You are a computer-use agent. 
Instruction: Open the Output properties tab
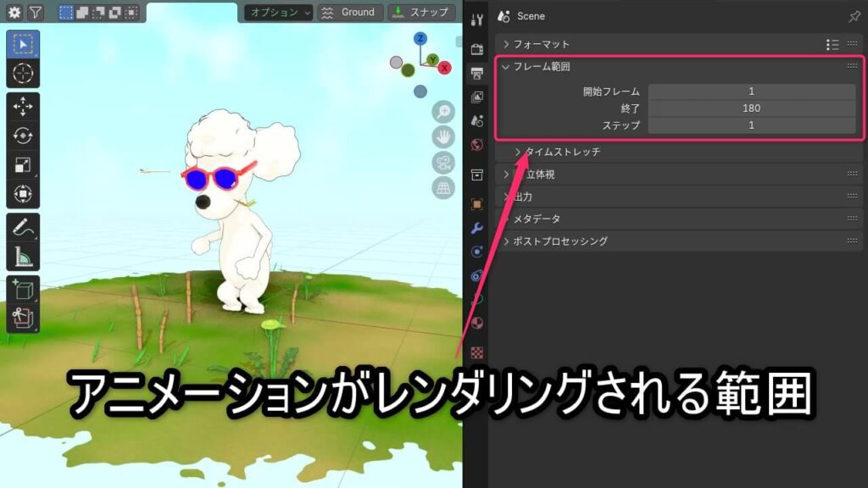(476, 73)
